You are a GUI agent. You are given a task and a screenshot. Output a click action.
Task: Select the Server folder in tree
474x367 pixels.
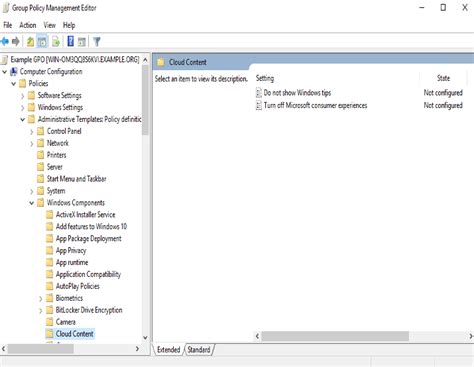click(x=54, y=167)
